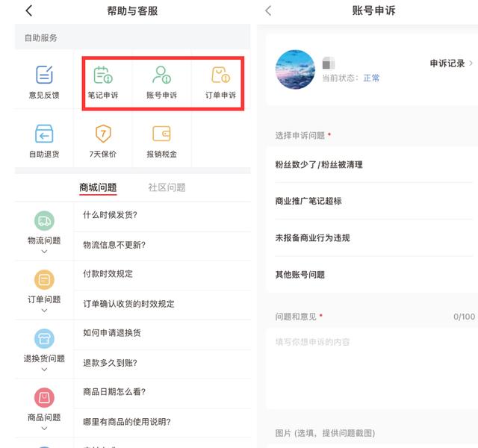Select the 订单申诉 order appeal icon
Image resolution: width=478 pixels, height=448 pixels.
click(x=220, y=81)
